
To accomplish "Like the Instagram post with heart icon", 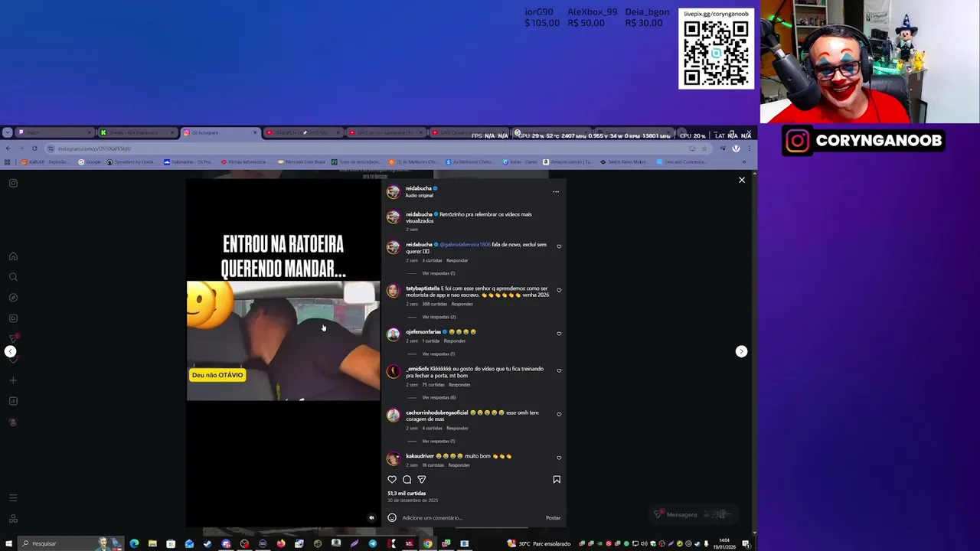I will [x=392, y=480].
